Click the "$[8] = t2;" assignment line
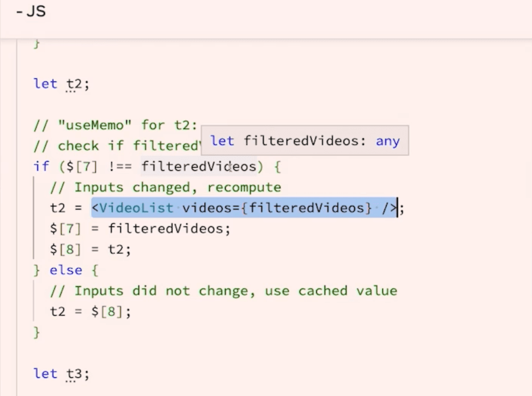 coord(89,249)
